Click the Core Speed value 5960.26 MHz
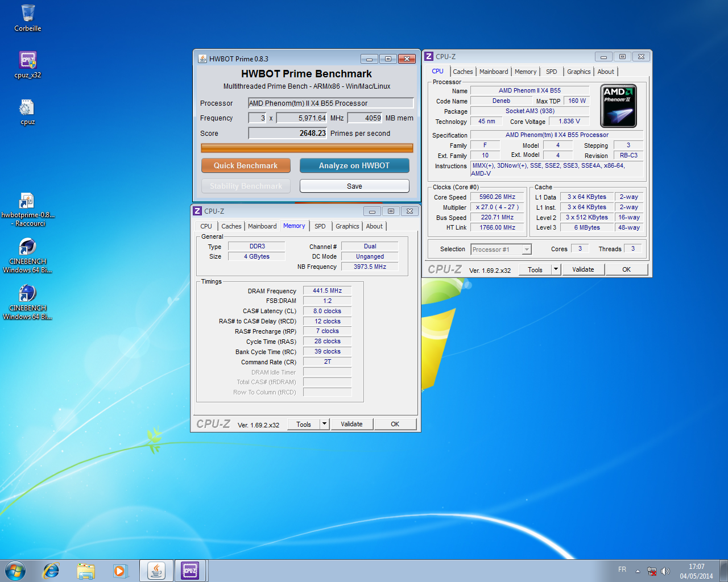This screenshot has height=582, width=728. (x=497, y=197)
